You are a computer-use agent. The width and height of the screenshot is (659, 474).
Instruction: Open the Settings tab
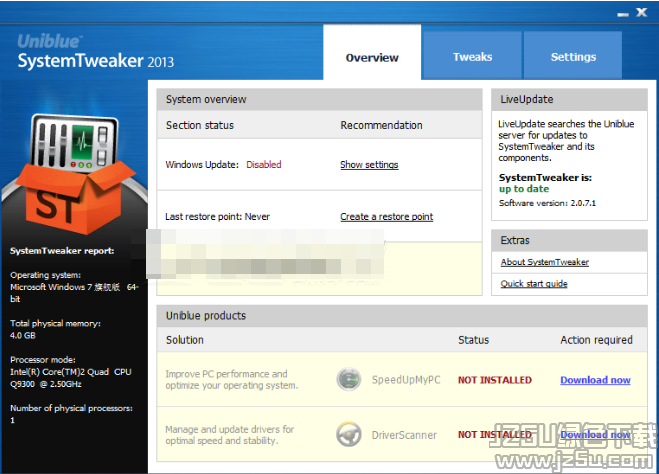click(573, 56)
